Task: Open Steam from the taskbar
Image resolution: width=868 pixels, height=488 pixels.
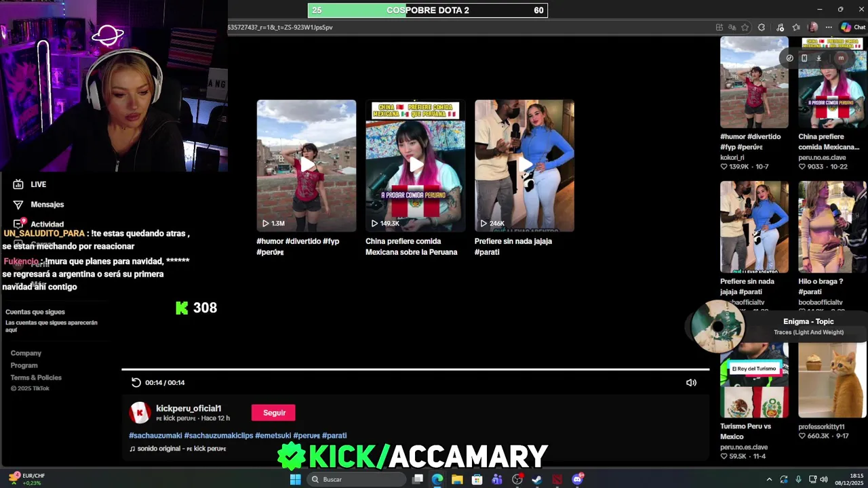Action: click(537, 479)
